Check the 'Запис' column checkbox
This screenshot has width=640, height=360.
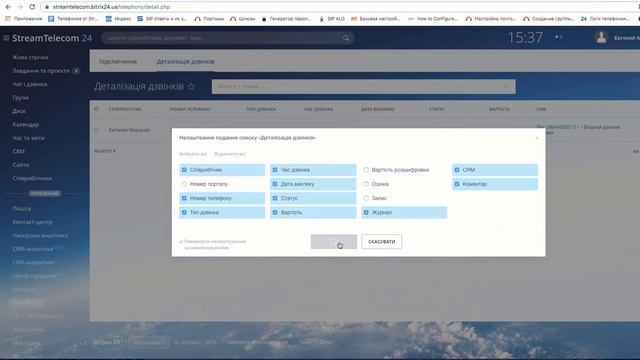[x=366, y=198]
